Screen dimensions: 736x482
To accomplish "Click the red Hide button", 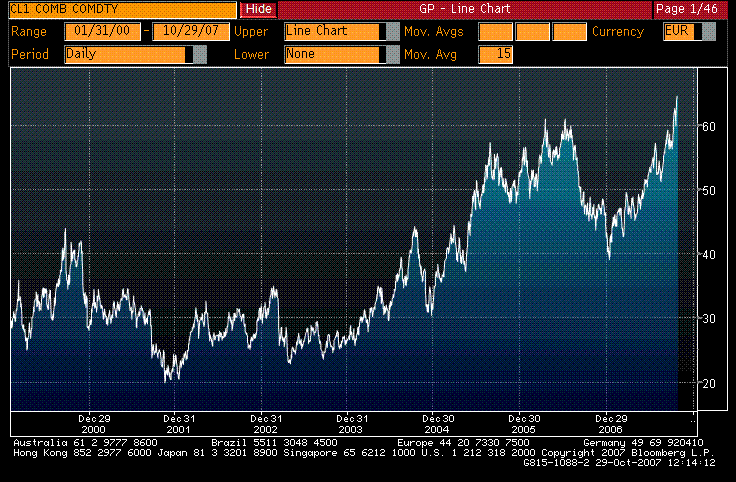I will tap(258, 9).
